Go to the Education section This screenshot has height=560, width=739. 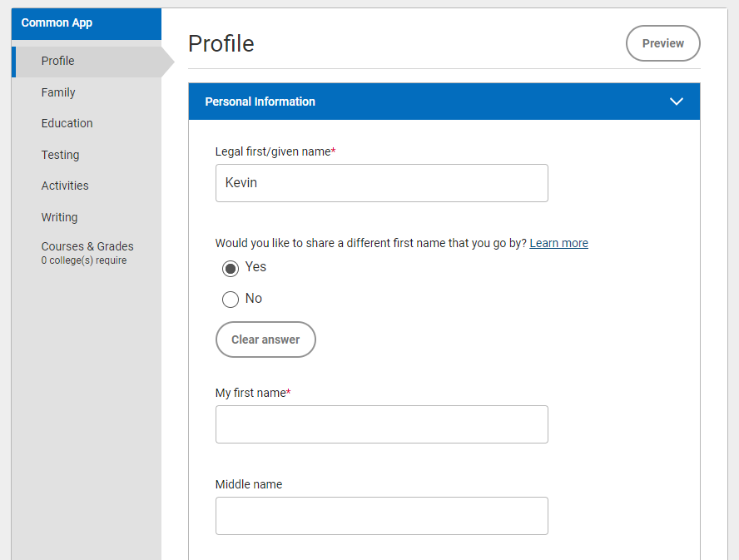point(67,123)
